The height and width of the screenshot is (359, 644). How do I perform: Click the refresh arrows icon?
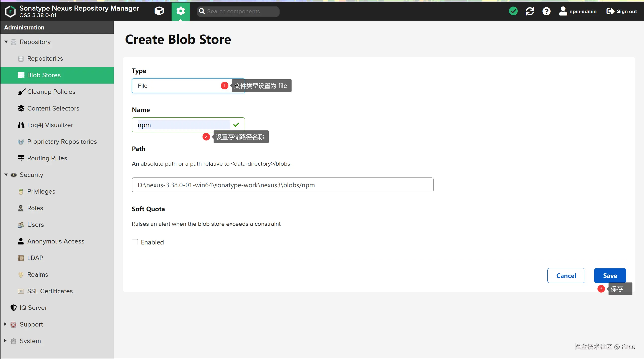(530, 11)
